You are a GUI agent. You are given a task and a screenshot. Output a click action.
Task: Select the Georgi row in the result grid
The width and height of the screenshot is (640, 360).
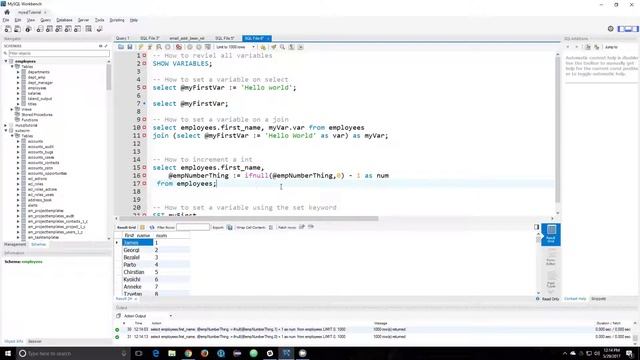[156, 250]
